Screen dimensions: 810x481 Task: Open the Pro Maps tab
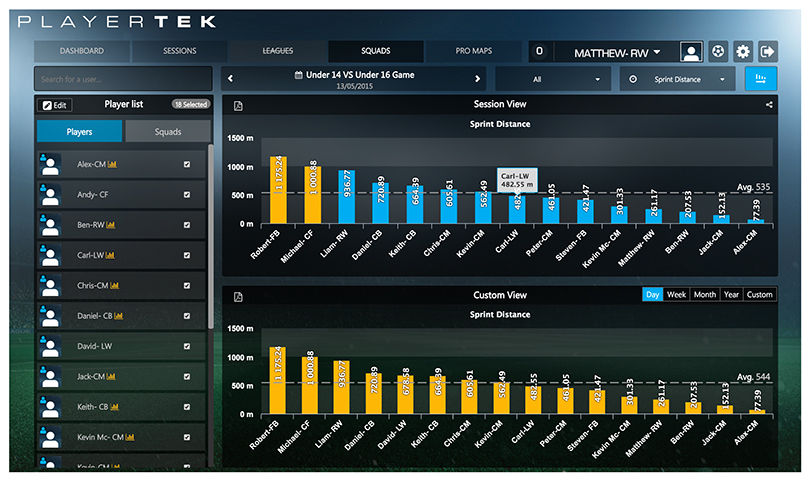(x=474, y=51)
